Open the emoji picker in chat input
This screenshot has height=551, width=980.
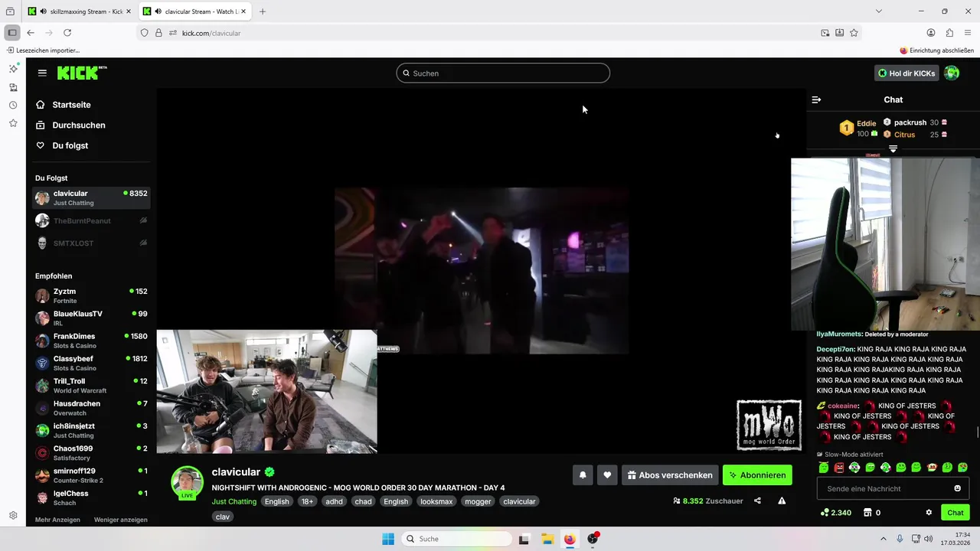click(x=957, y=488)
